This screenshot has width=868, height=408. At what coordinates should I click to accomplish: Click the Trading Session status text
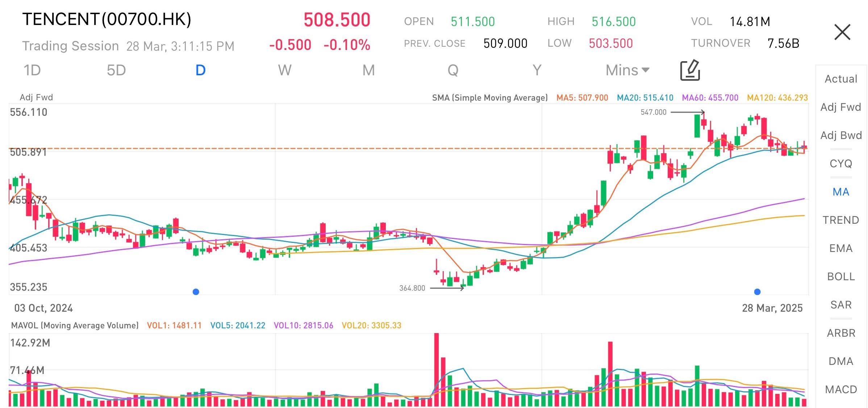(71, 46)
